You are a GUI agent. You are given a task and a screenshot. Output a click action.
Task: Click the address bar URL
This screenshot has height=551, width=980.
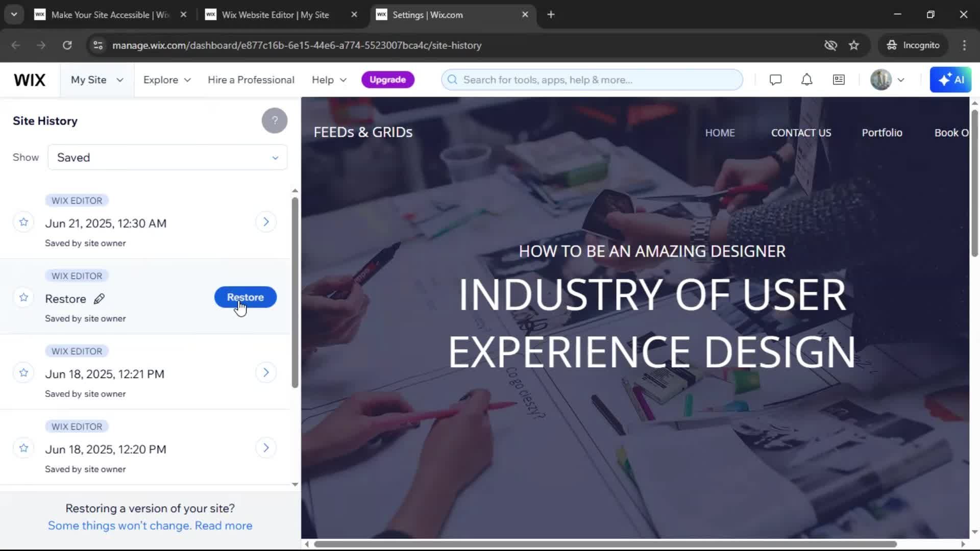point(297,45)
